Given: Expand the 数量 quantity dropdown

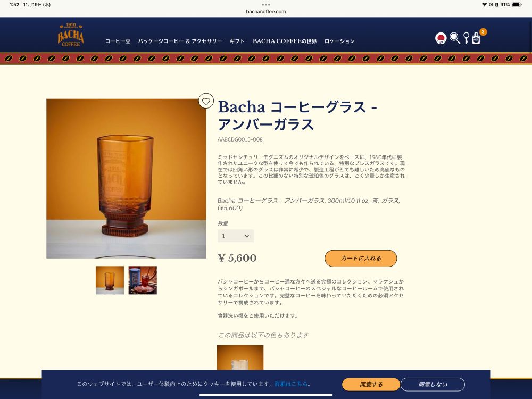Looking at the screenshot, I should 236,236.
